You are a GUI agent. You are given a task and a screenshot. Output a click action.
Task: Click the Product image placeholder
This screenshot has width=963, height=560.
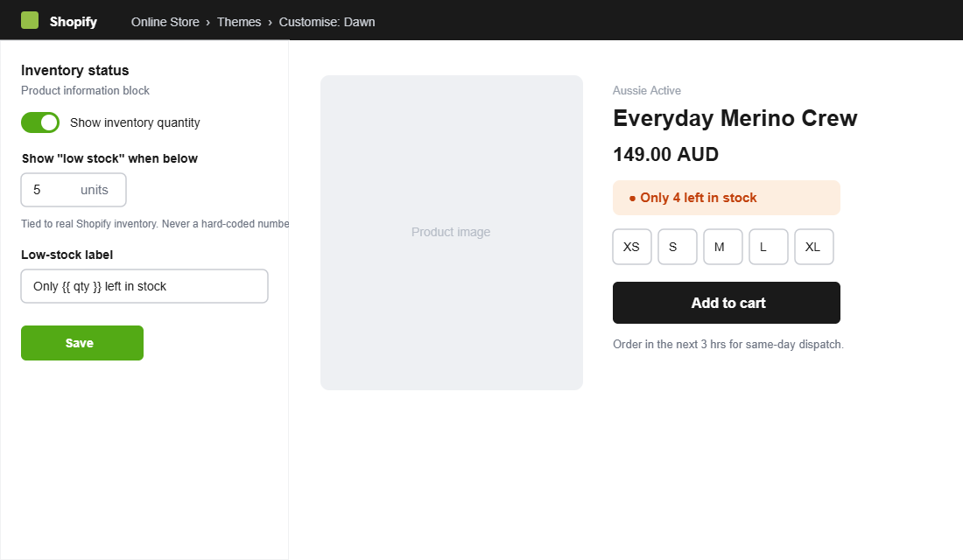click(x=452, y=233)
